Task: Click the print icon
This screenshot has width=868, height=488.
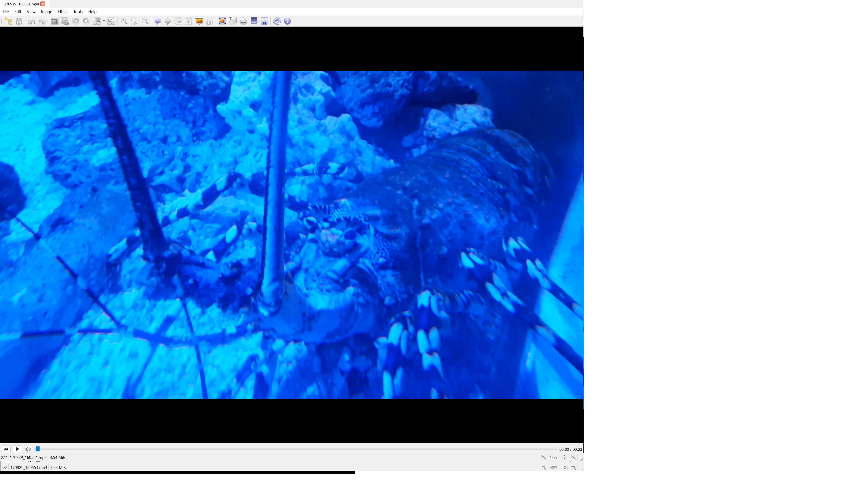Action: pos(243,21)
